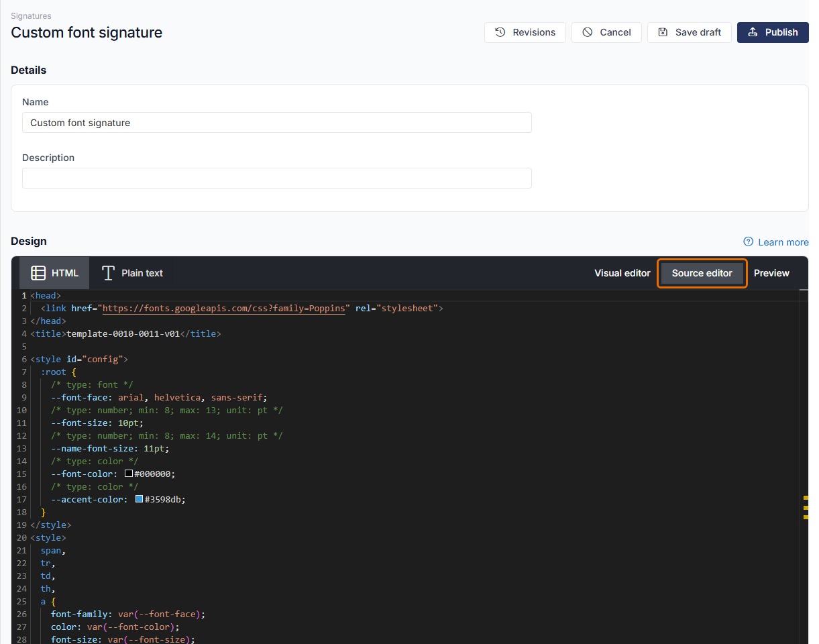Click the '</head>' closing tag line

(48, 321)
